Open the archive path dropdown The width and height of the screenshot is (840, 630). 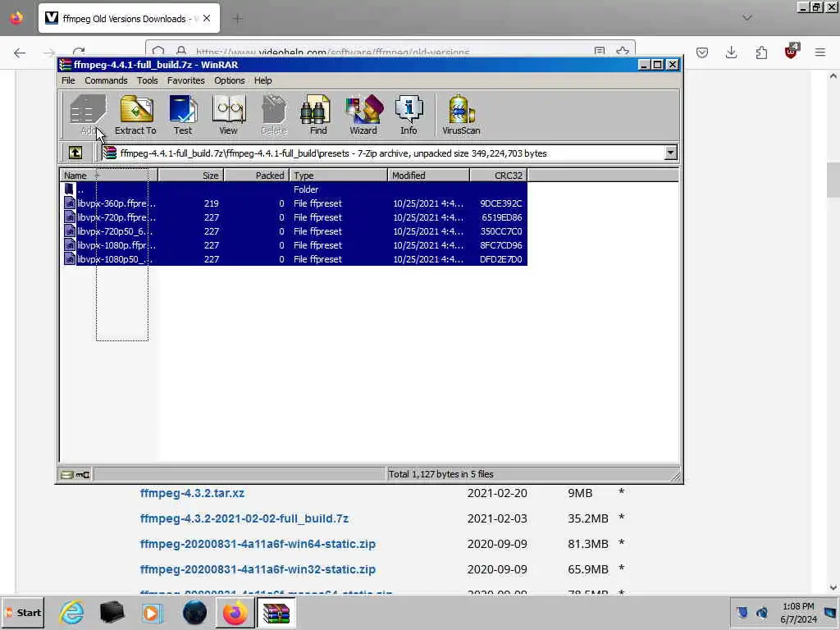(670, 153)
